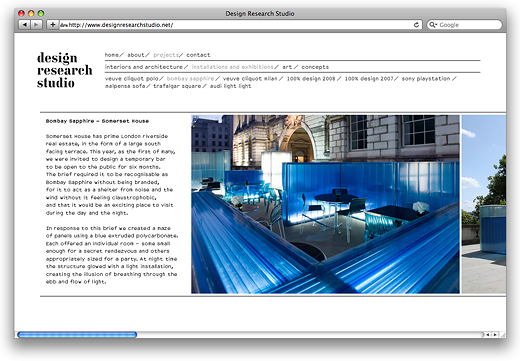This screenshot has height=361, width=520.
Task: Open the malpensa sofa project
Action: click(125, 86)
